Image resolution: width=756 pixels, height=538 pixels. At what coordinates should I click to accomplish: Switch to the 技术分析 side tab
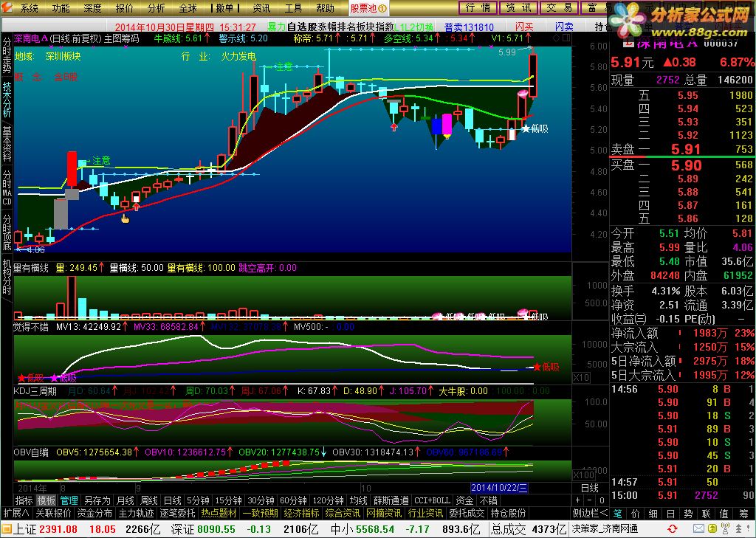click(x=7, y=100)
